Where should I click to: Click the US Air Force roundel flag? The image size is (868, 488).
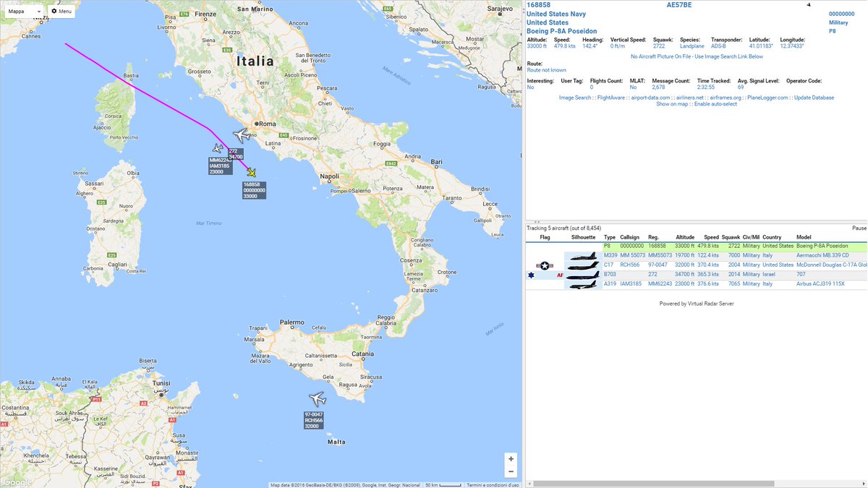tap(545, 265)
